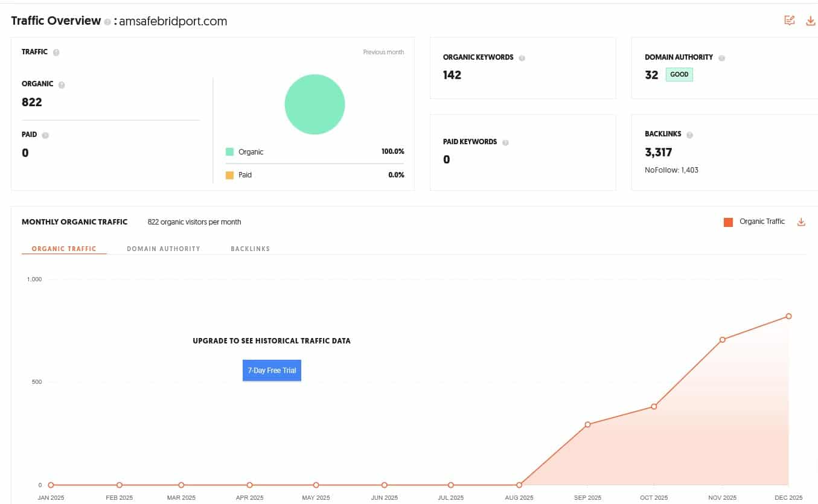Viewport: 818px width, 504px height.
Task: Switch to the BACKLINKS chart tab
Action: (x=250, y=249)
